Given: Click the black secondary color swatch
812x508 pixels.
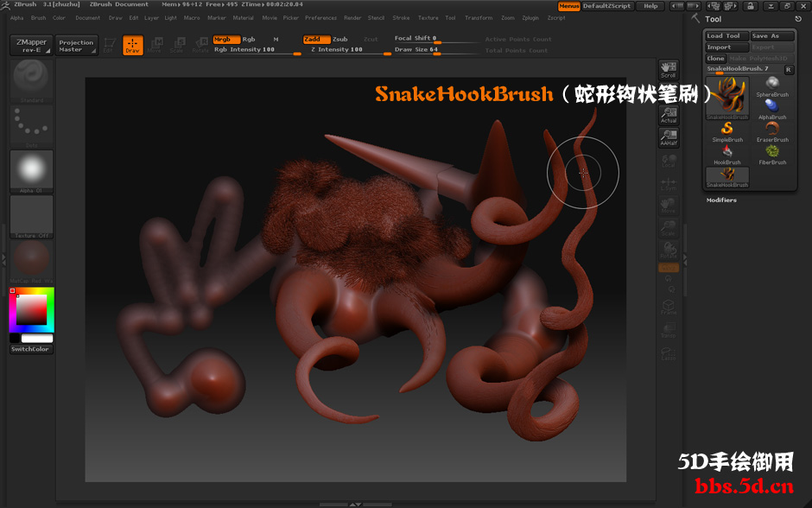Looking at the screenshot, I should click(x=15, y=338).
